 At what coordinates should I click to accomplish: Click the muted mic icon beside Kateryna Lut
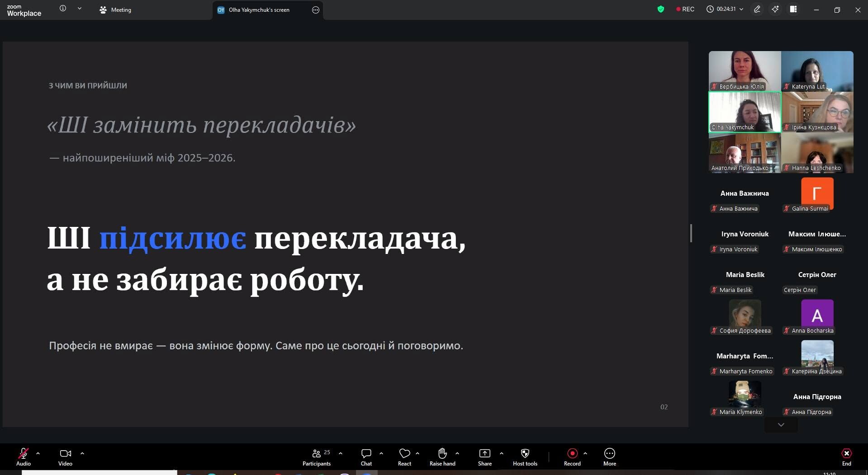click(x=787, y=86)
